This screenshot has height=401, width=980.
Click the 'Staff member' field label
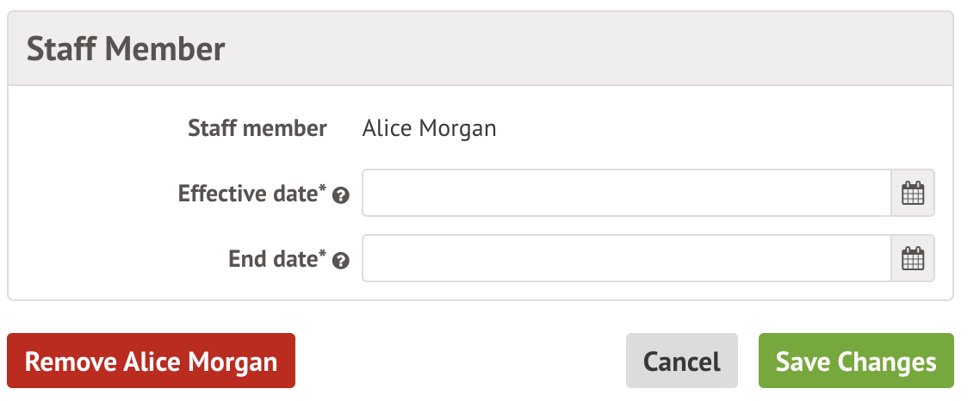(257, 129)
